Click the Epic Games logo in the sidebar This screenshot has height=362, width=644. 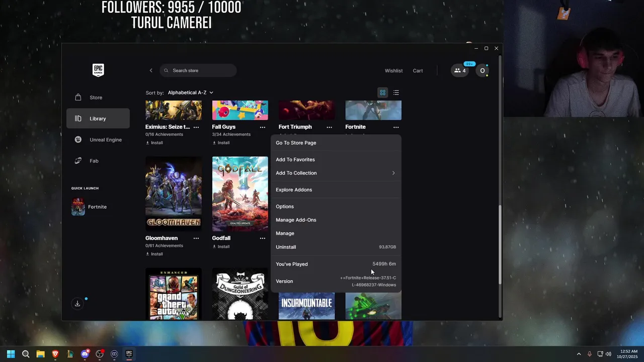coord(98,70)
